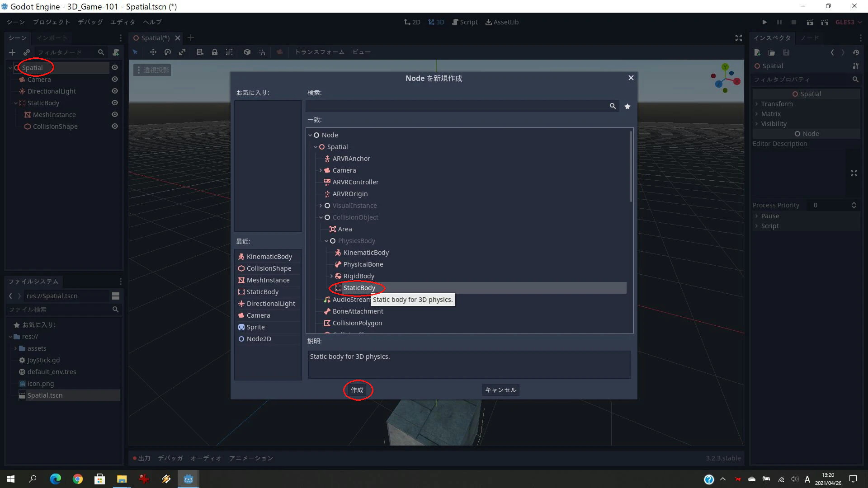Image resolution: width=868 pixels, height=488 pixels.
Task: Click the キャンセル button
Action: point(500,390)
